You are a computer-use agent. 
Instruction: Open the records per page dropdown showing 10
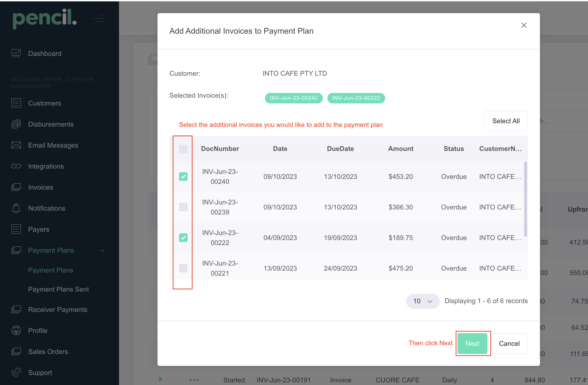click(423, 301)
